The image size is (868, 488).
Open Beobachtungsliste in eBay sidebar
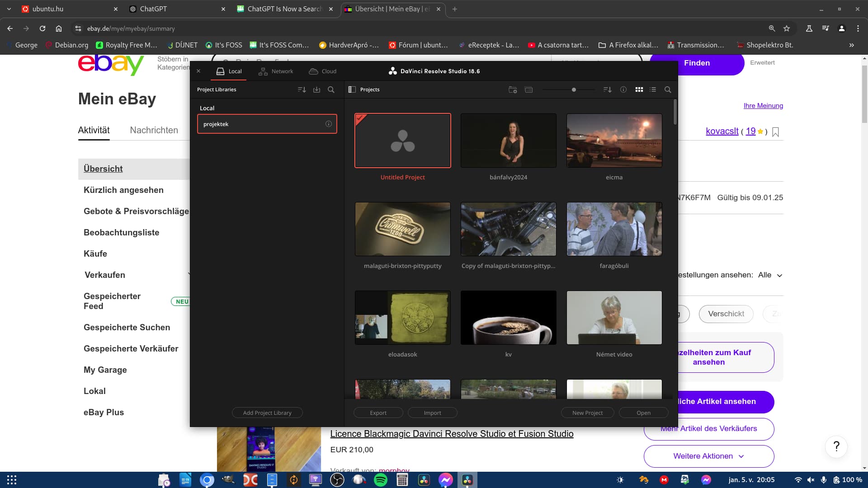coord(121,233)
